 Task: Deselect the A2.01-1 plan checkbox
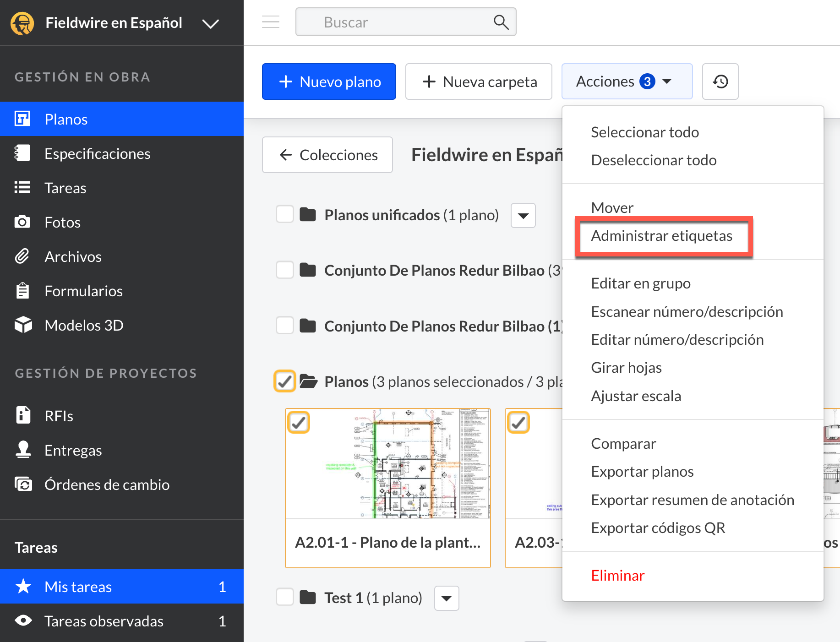click(x=299, y=422)
